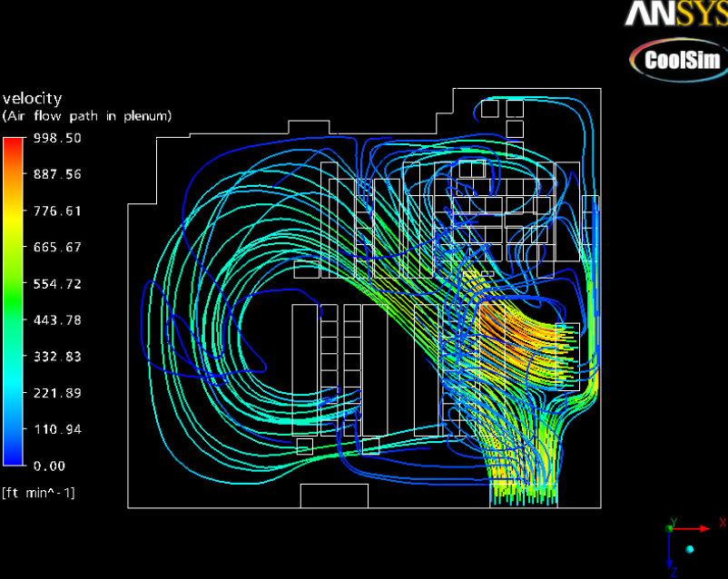Click the 887.56 legend value
Screen dimensions: 728x579
coord(57,174)
